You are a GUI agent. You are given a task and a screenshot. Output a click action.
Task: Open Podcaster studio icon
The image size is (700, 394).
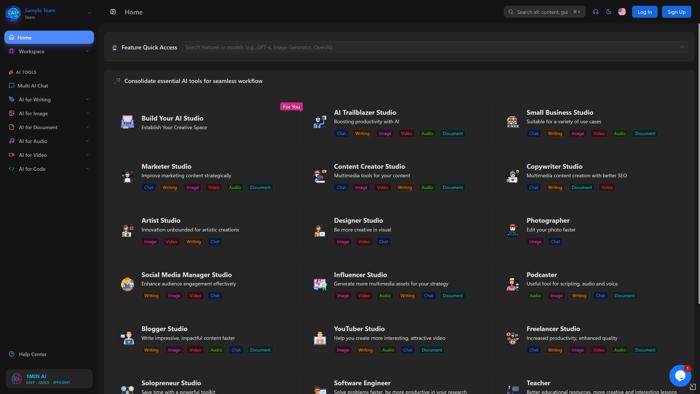click(x=512, y=284)
